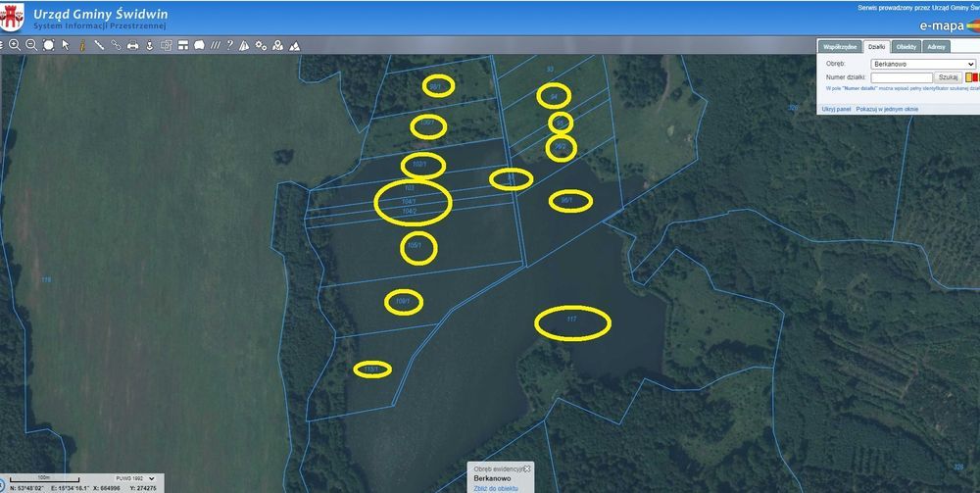This screenshot has height=493, width=980.
Task: Pick the red highlight color swatch
Action: point(975,77)
